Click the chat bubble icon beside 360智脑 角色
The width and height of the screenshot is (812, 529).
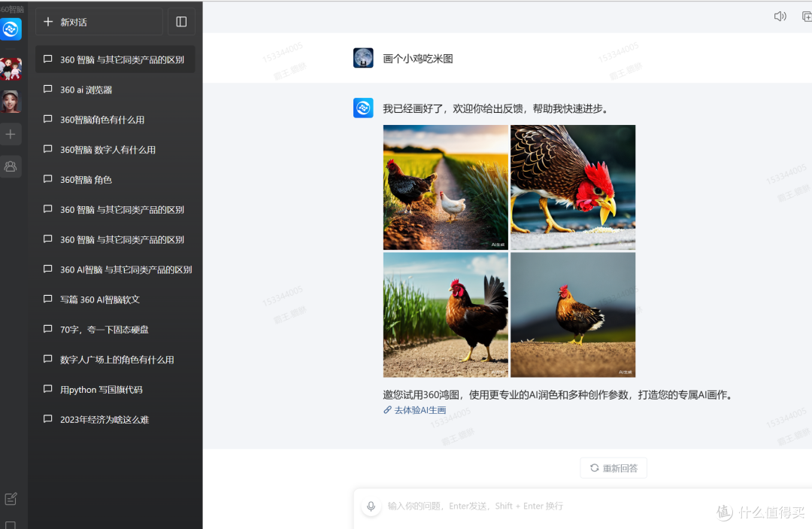(47, 179)
